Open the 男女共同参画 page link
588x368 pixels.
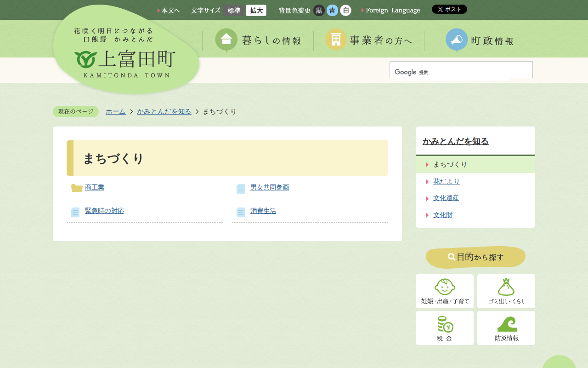(x=270, y=187)
